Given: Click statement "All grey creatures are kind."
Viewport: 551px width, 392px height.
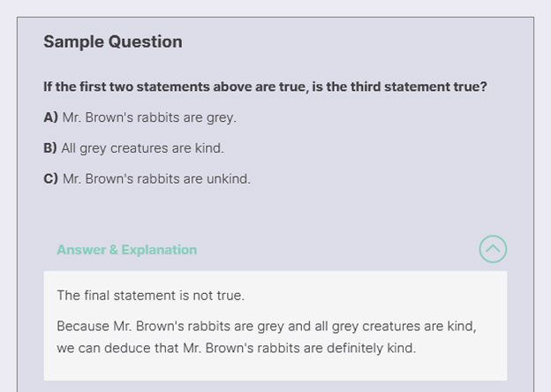Looking at the screenshot, I should click(x=142, y=148).
